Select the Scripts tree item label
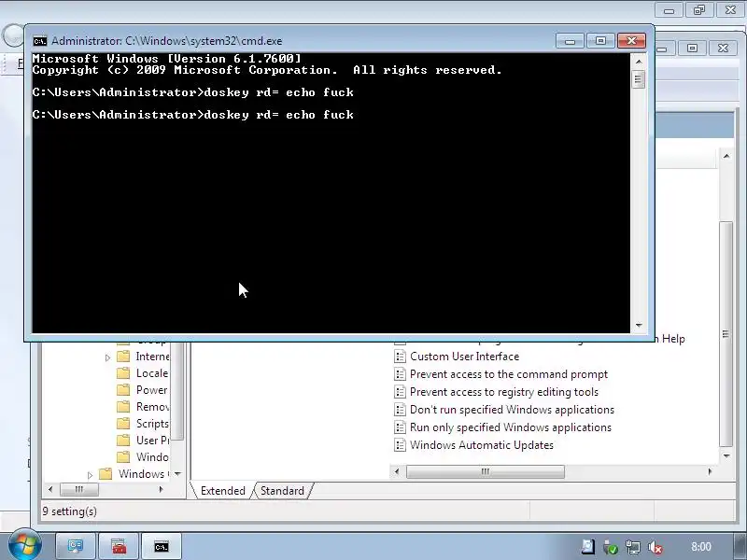The width and height of the screenshot is (747, 560). tap(152, 424)
